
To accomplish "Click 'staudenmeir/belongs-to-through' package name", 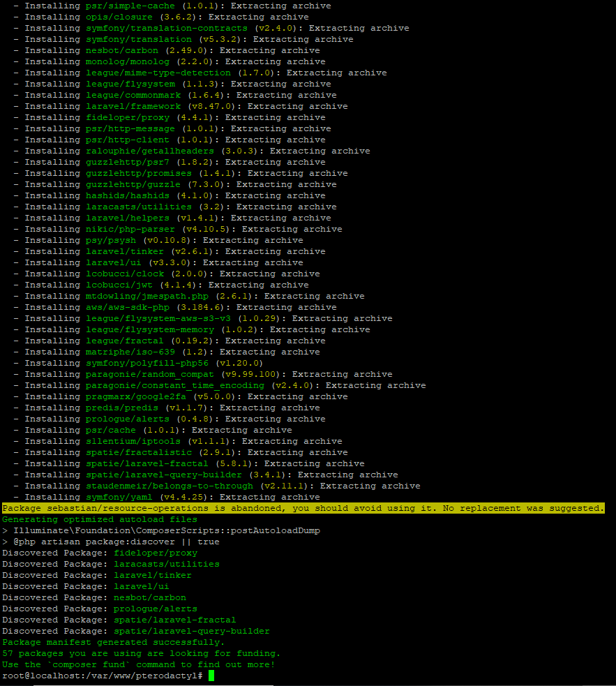I will point(170,486).
